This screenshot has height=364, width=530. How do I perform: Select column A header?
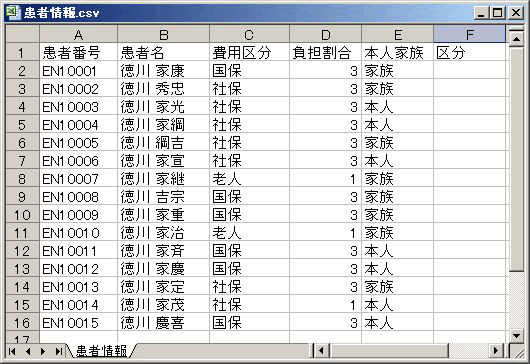tap(78, 35)
